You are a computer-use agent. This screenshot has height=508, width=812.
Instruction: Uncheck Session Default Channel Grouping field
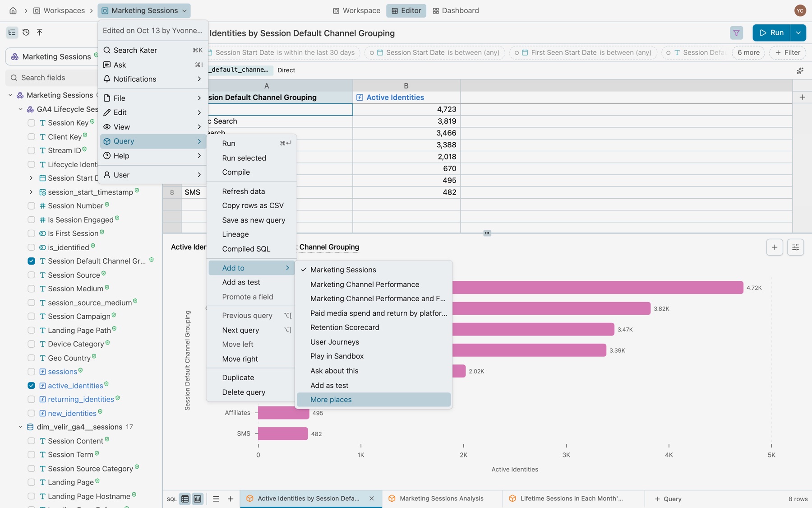click(31, 261)
